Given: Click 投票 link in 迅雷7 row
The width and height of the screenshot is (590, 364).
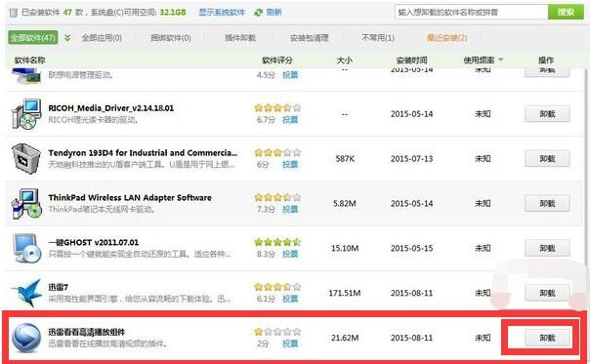Looking at the screenshot, I should (290, 299).
